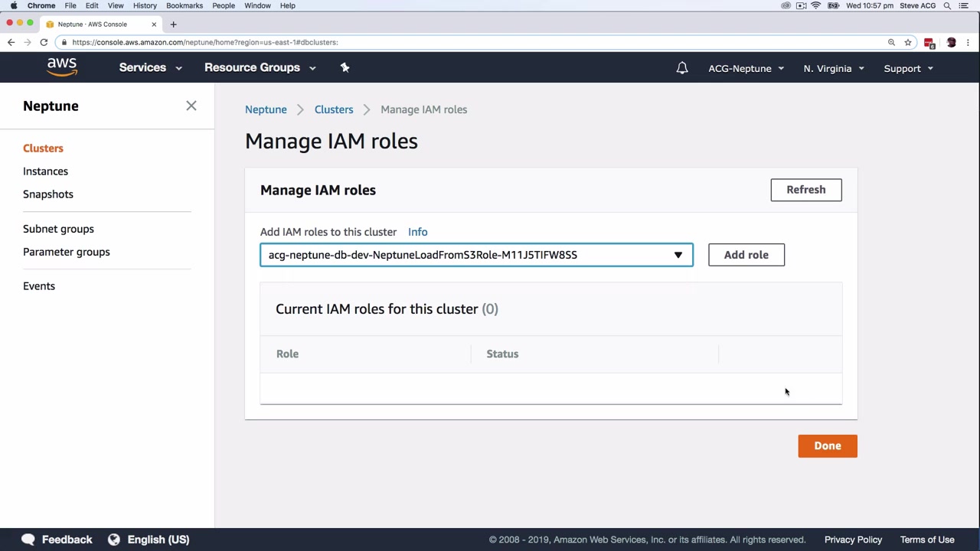The height and width of the screenshot is (551, 980).
Task: Click the battery status icon
Action: click(x=833, y=5)
